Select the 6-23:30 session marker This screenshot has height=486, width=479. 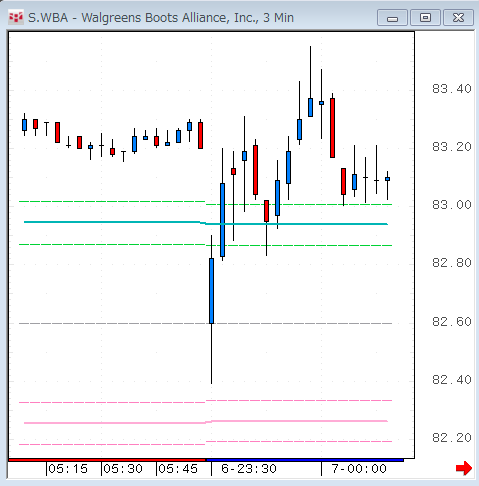point(249,469)
